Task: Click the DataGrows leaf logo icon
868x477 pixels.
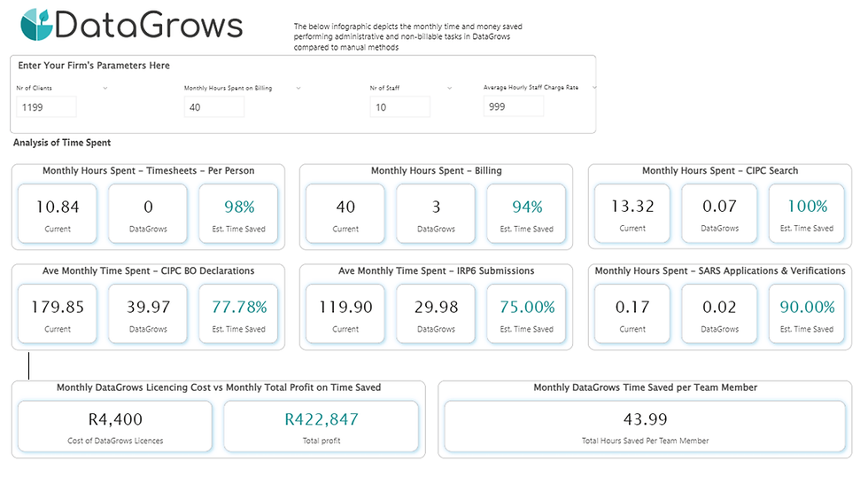Action: coord(36,25)
